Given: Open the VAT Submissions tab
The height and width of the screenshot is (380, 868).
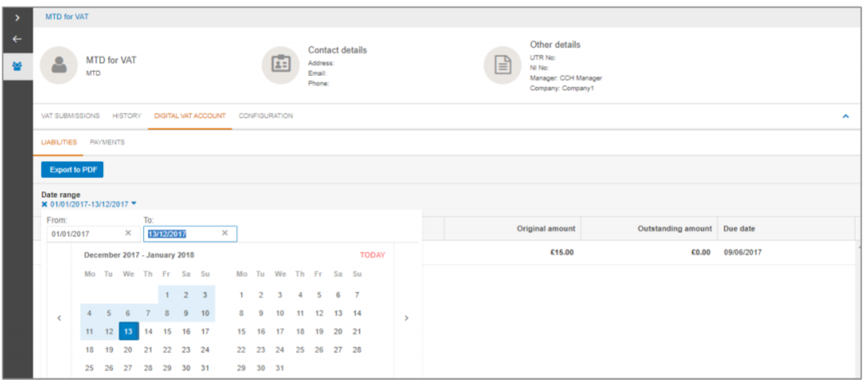Looking at the screenshot, I should pos(70,116).
